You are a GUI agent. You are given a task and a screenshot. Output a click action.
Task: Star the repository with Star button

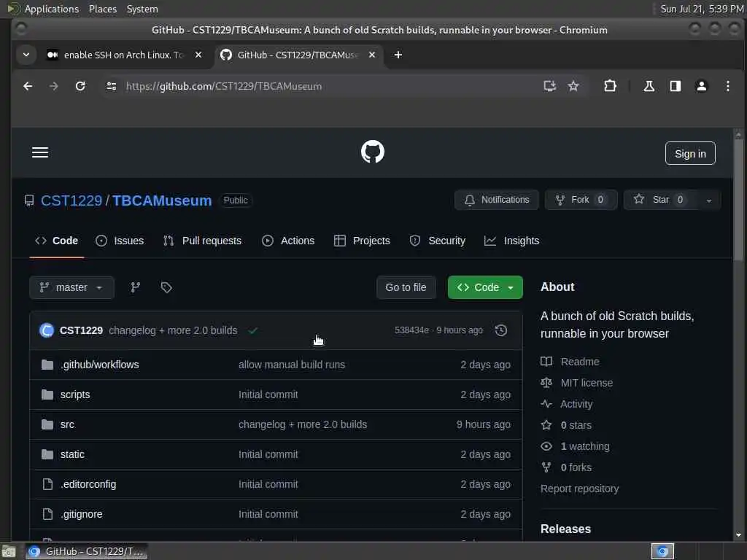(x=661, y=200)
